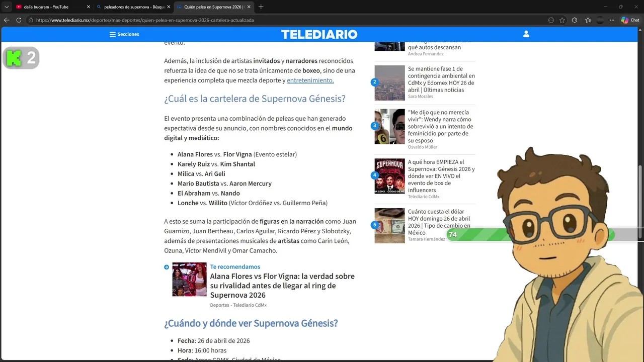The width and height of the screenshot is (644, 362).
Task: Click the Fecha: 26 de abril de 2026 item
Action: [214, 340]
